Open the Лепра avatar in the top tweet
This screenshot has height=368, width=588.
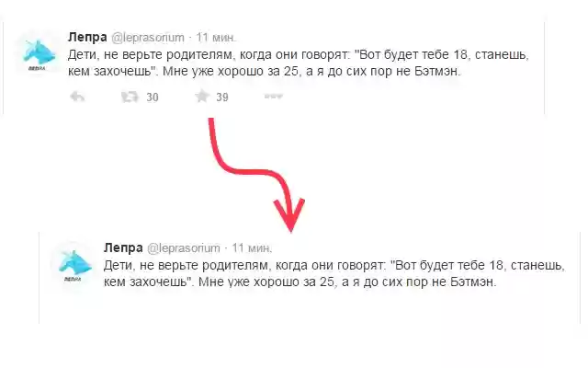[x=39, y=55]
